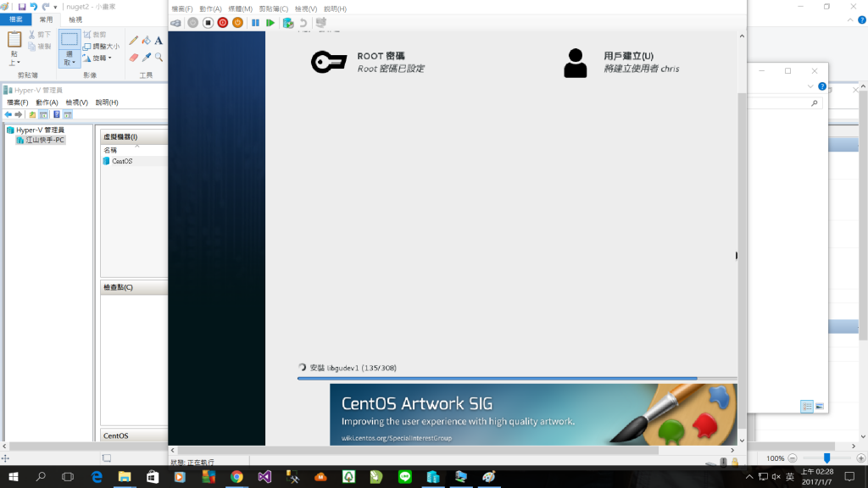
Task: Click Forward arrow in Hyper-V Manager toolbar
Action: 19,114
